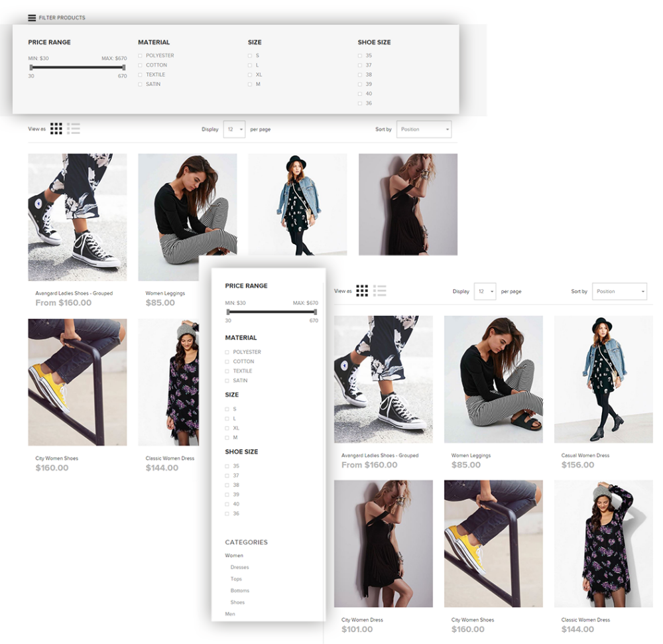
Task: Switch to list view in the upper product listing
Action: pos(74,129)
